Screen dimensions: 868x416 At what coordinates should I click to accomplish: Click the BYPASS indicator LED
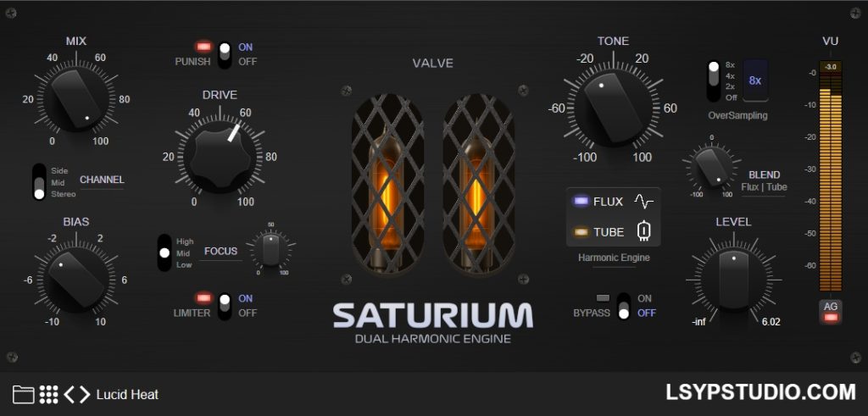click(603, 298)
